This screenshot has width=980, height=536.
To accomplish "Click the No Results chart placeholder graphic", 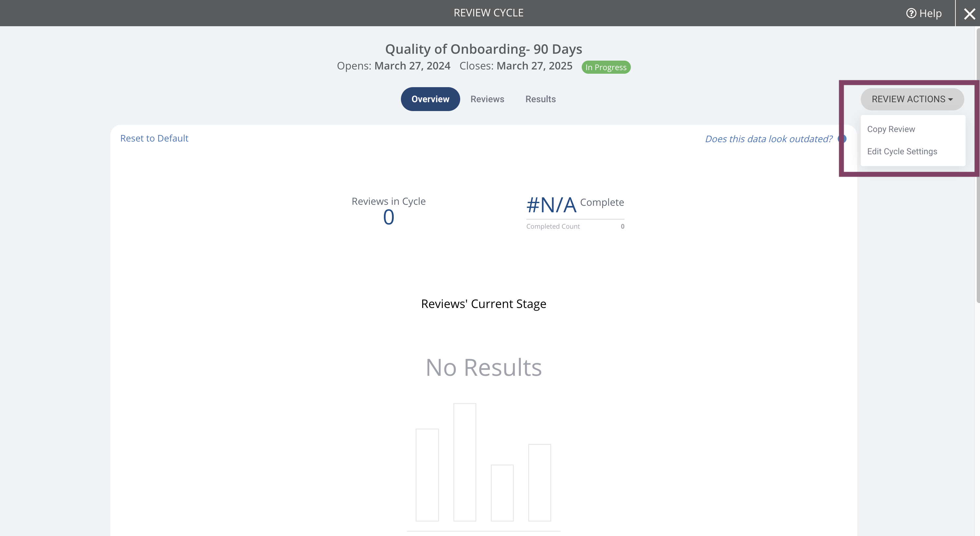I will (483, 462).
